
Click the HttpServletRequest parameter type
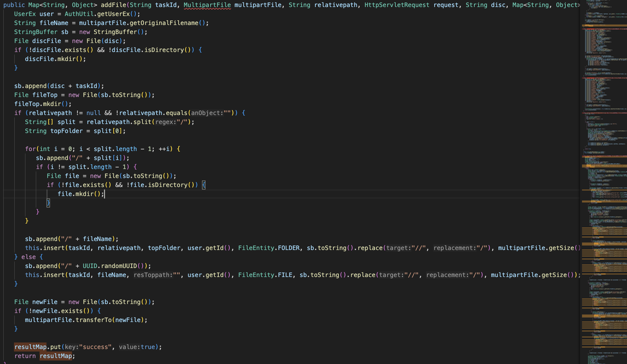[397, 5]
